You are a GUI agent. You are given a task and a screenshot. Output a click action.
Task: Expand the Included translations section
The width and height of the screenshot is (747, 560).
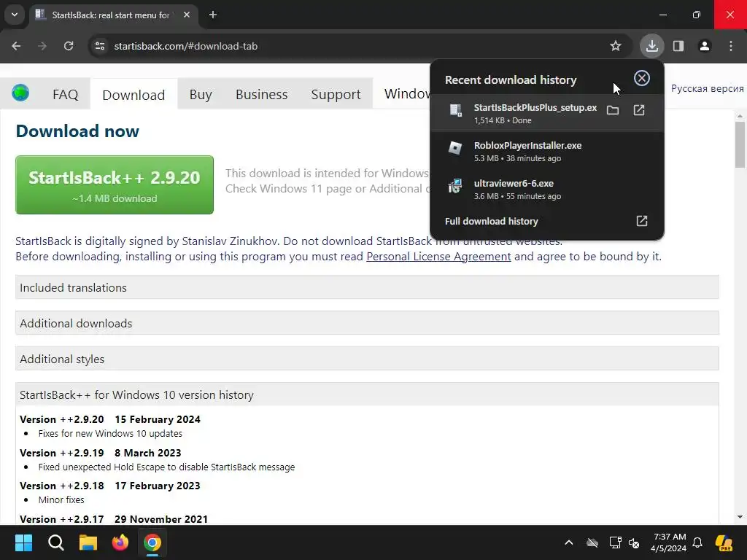point(367,287)
